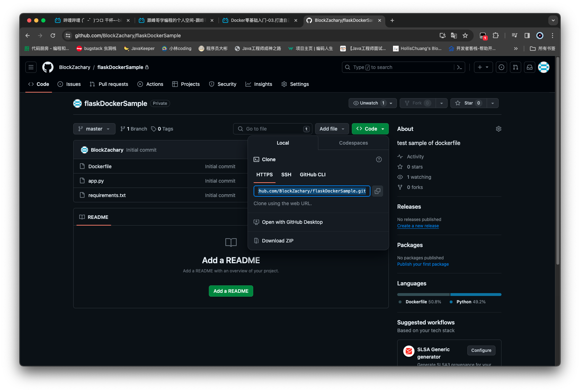580x392 pixels.
Task: Edit repository details with the About gear
Action: pos(499,129)
